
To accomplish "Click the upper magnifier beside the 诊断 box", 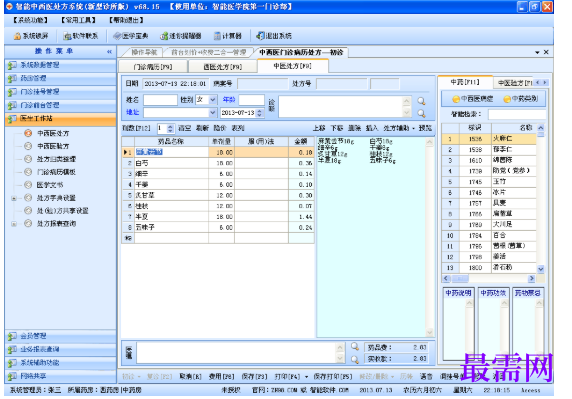I will click(x=421, y=101).
